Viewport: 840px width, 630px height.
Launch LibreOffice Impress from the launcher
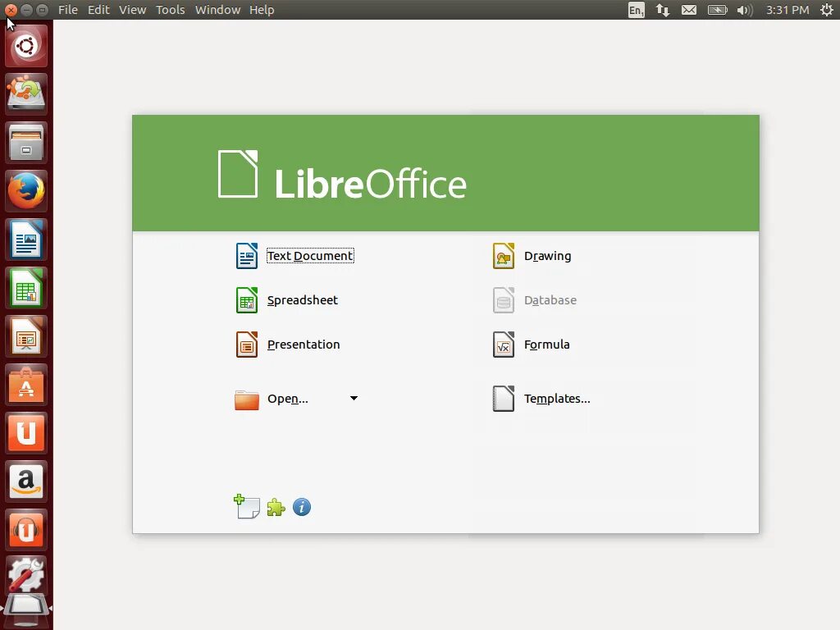click(x=26, y=336)
